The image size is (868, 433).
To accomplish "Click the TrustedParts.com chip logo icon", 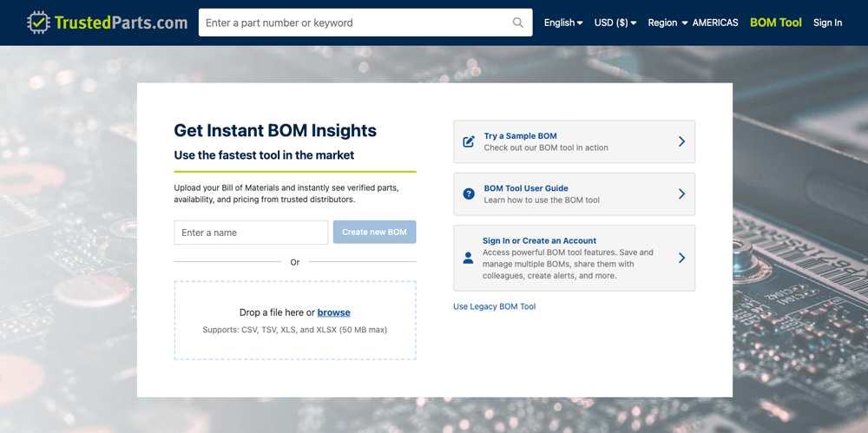I will click(x=39, y=23).
